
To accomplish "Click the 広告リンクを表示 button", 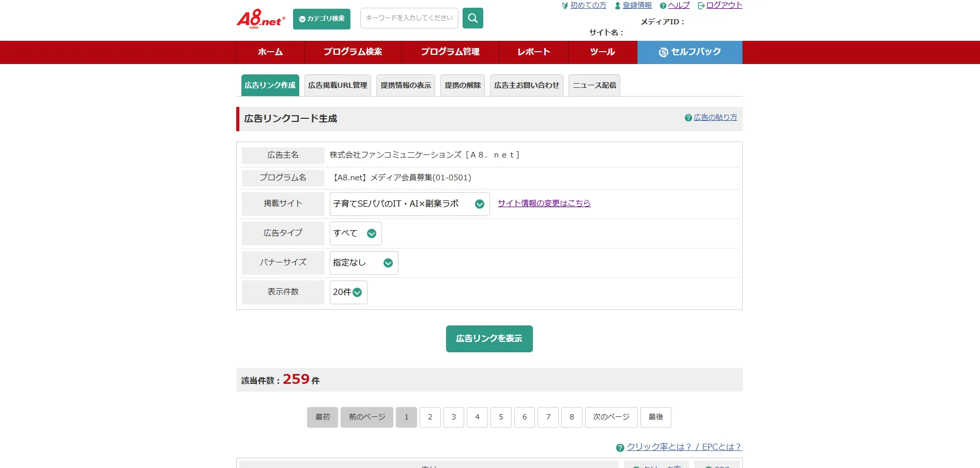I will 489,339.
